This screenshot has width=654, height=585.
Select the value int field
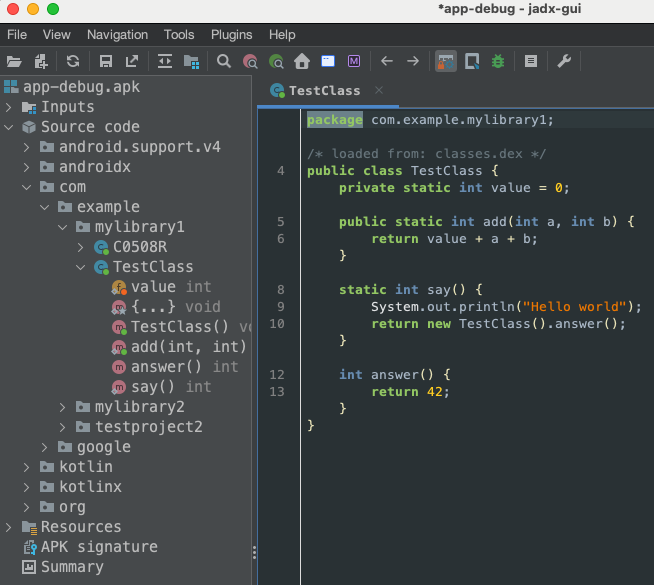161,287
